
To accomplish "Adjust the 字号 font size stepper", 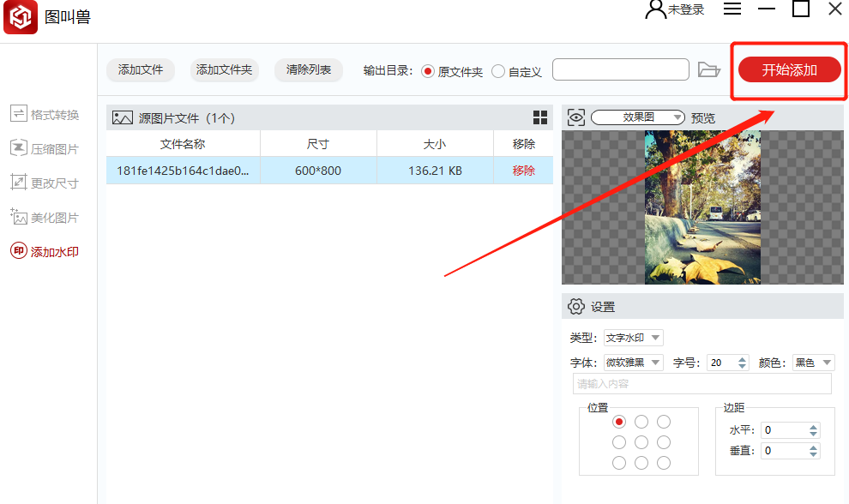I will pos(743,363).
